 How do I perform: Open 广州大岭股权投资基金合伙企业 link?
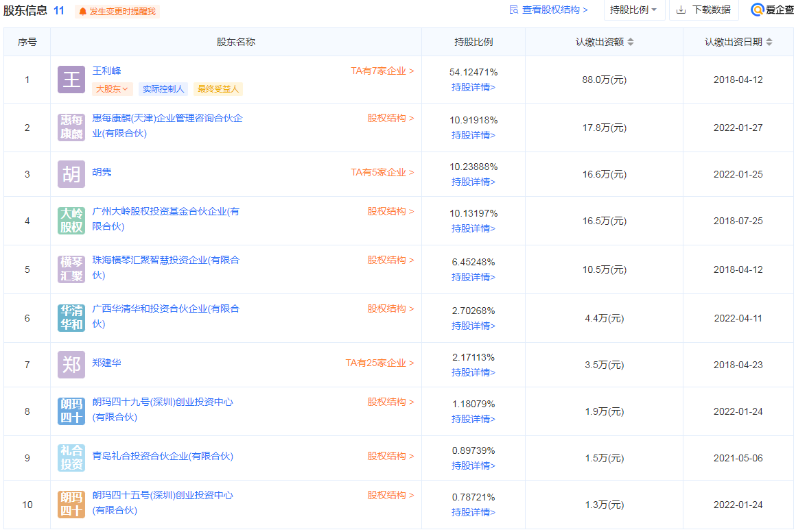[x=166, y=219]
